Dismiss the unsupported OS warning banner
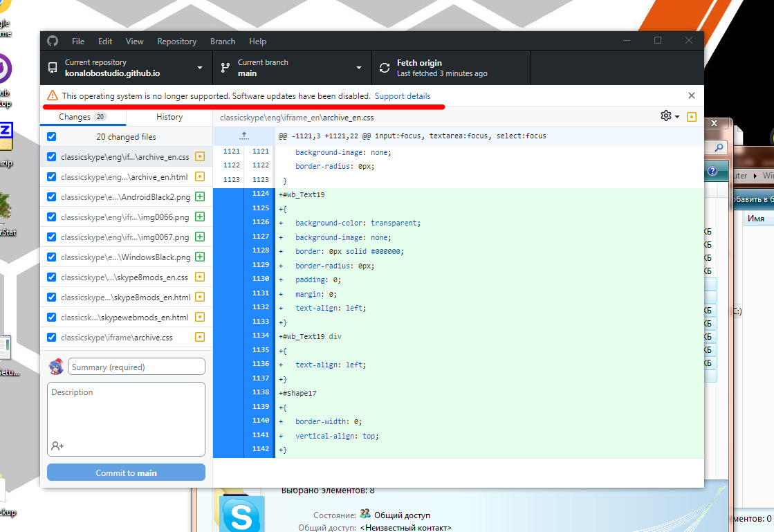 point(691,96)
